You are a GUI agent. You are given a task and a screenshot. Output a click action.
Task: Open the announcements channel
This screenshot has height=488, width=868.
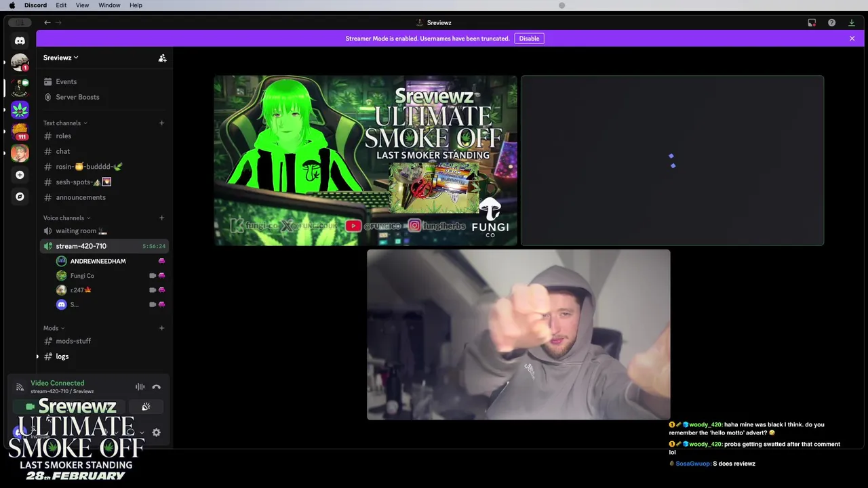tap(81, 197)
